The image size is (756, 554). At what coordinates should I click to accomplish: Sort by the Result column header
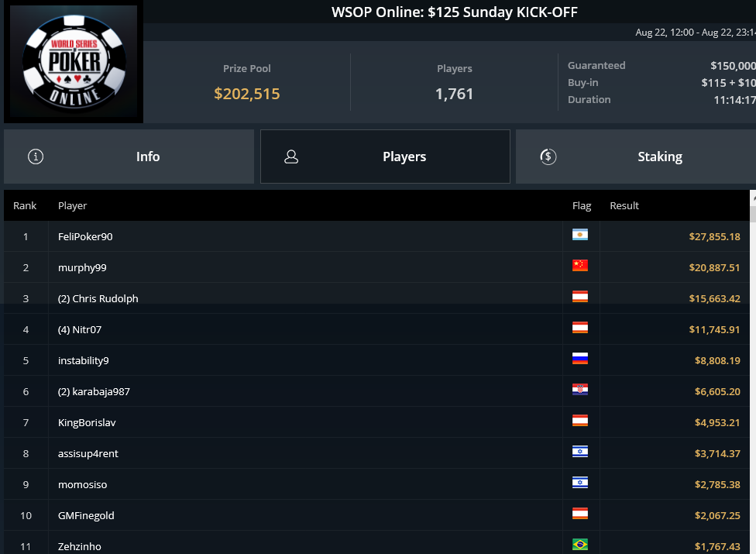pyautogui.click(x=624, y=205)
